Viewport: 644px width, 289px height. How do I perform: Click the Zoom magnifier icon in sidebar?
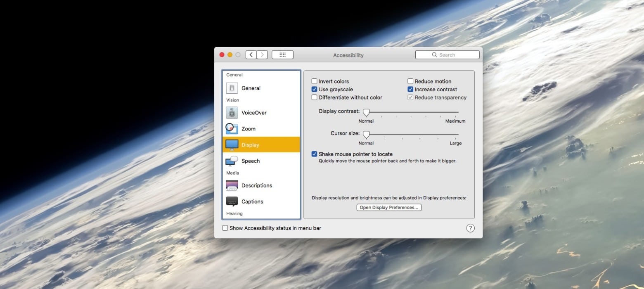click(232, 129)
